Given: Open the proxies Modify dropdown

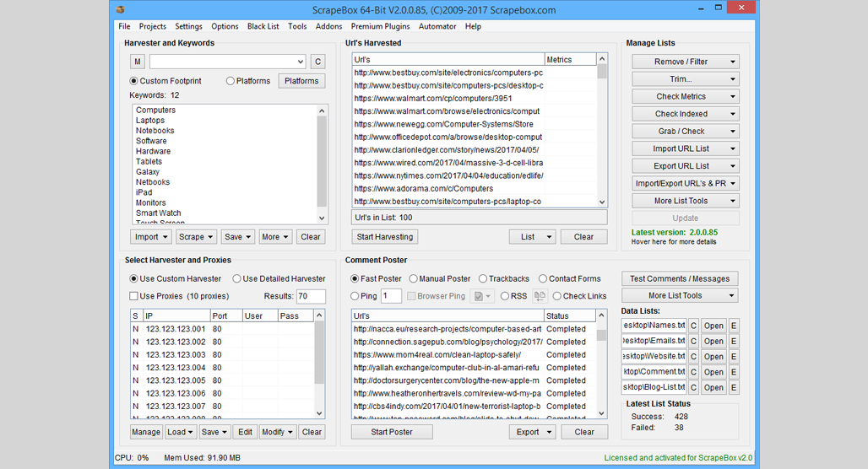Looking at the screenshot, I should tap(278, 432).
